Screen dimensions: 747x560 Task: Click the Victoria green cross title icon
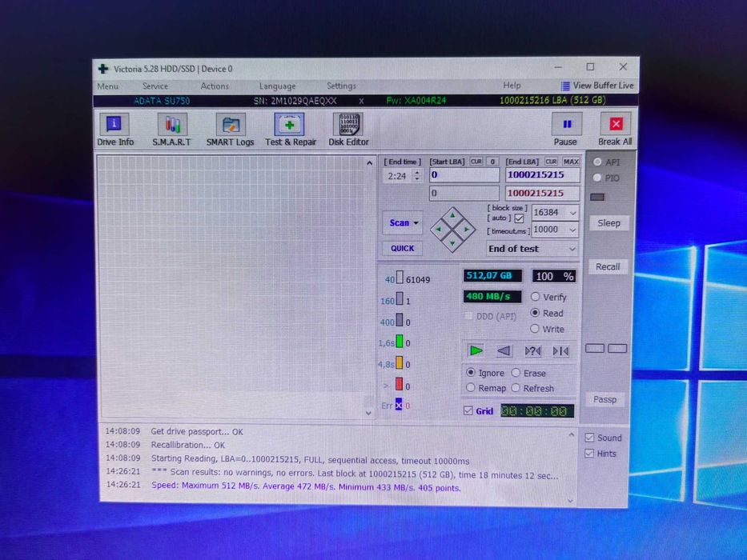coord(103,69)
